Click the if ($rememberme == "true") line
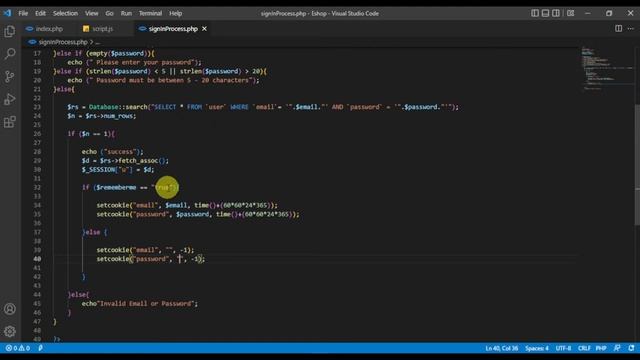640x360 pixels. click(130, 187)
